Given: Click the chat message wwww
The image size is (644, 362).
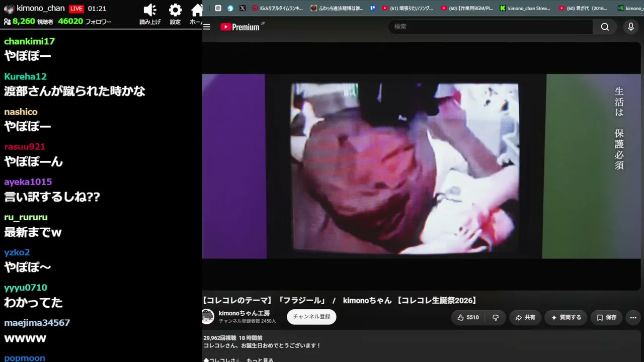Looking at the screenshot, I should coord(25,338).
